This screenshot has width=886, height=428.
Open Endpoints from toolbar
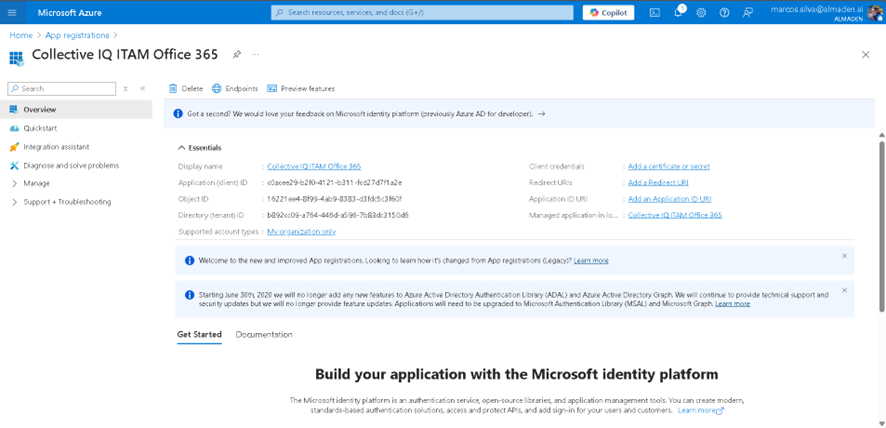235,89
